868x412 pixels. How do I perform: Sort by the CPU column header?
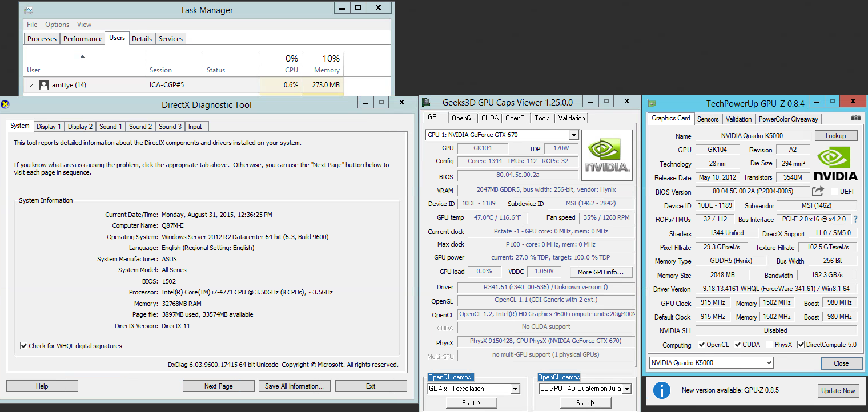click(x=280, y=64)
